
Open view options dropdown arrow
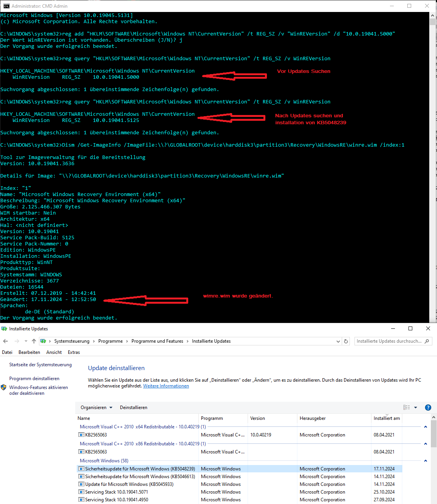[x=415, y=408]
